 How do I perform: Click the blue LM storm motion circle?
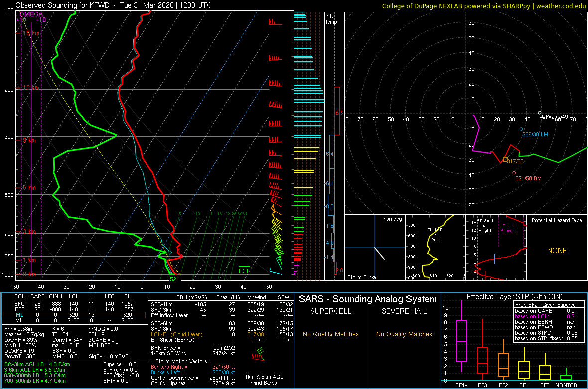[x=521, y=129]
